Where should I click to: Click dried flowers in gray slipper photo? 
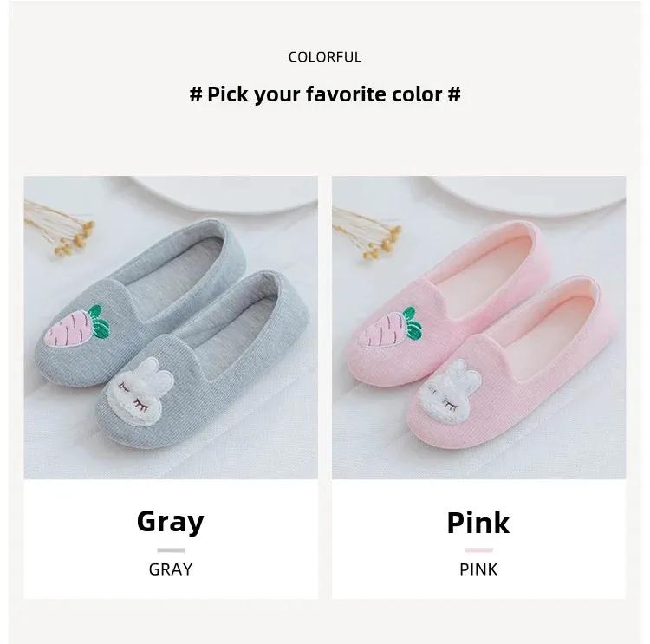(60, 227)
